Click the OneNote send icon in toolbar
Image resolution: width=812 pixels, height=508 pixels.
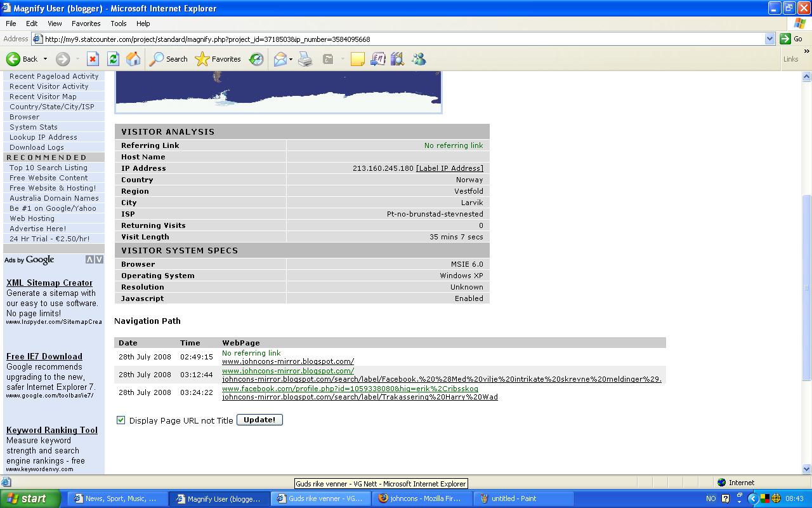pyautogui.click(x=377, y=59)
